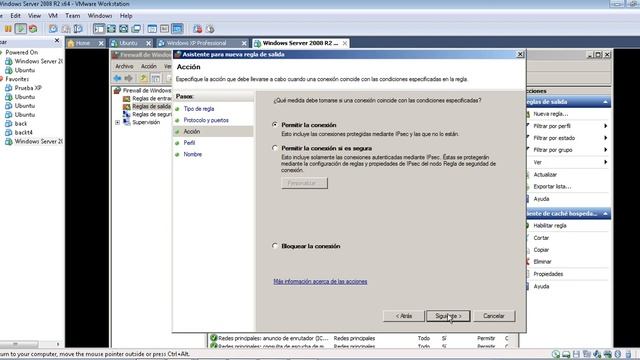Open Más información acerca de las acciones link
640x360 pixels.
point(320,282)
